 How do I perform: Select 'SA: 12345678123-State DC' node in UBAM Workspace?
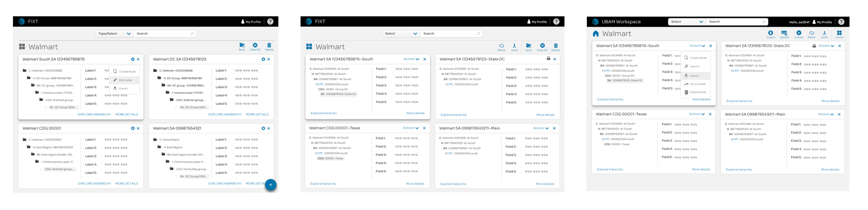tap(625, 81)
